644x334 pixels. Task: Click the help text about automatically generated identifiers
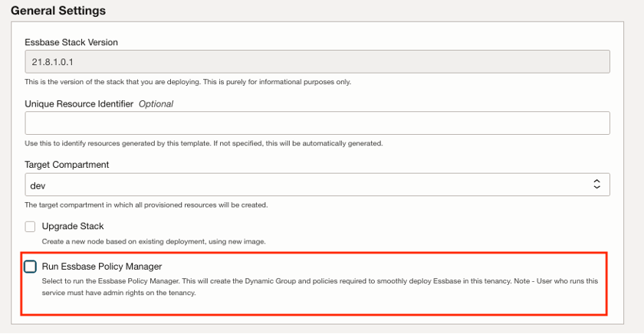(x=203, y=143)
